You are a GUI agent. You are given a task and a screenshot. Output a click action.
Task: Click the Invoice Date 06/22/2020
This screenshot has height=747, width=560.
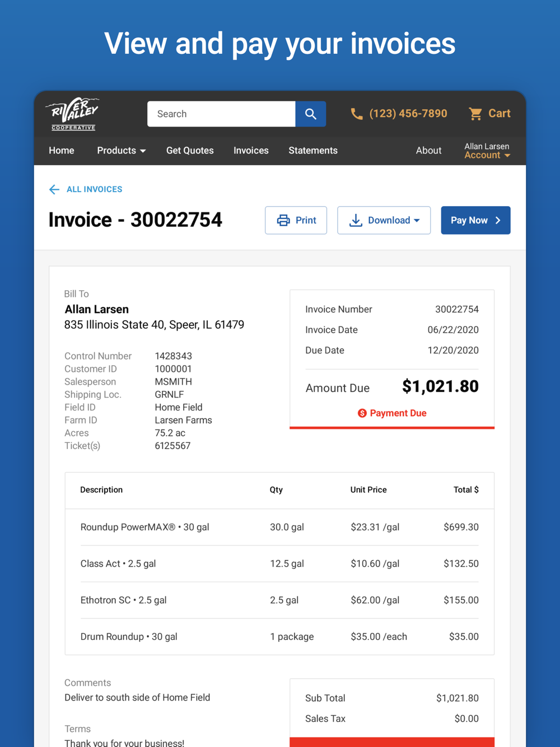click(x=453, y=330)
